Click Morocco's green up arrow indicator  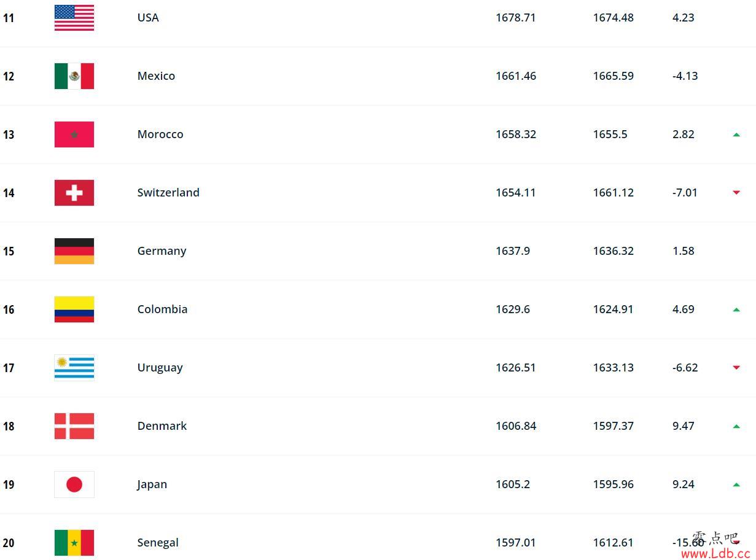click(x=736, y=134)
